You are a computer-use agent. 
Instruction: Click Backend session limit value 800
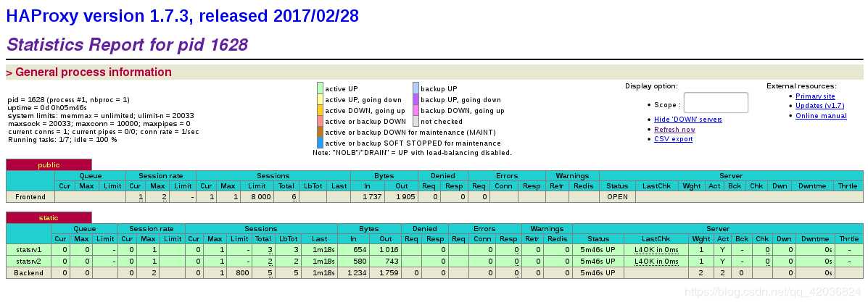[x=243, y=273]
